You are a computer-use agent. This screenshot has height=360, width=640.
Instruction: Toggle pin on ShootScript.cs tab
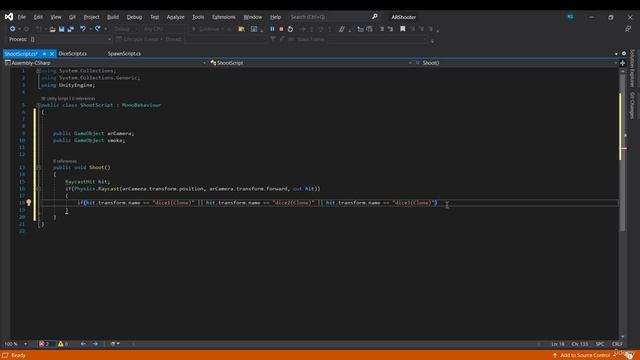[44, 54]
